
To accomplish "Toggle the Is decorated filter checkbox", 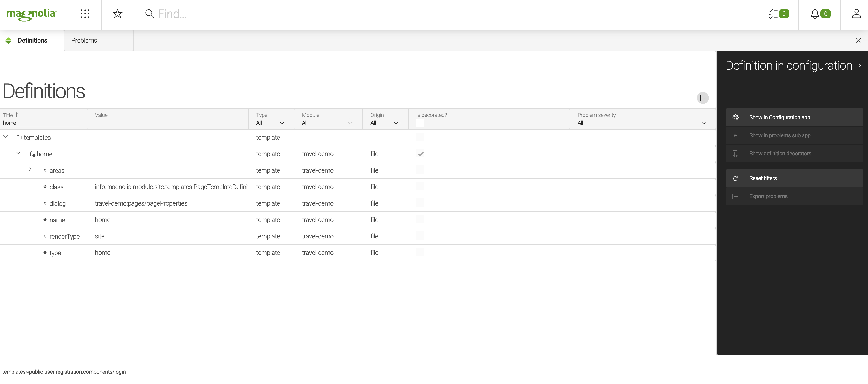I will click(420, 123).
